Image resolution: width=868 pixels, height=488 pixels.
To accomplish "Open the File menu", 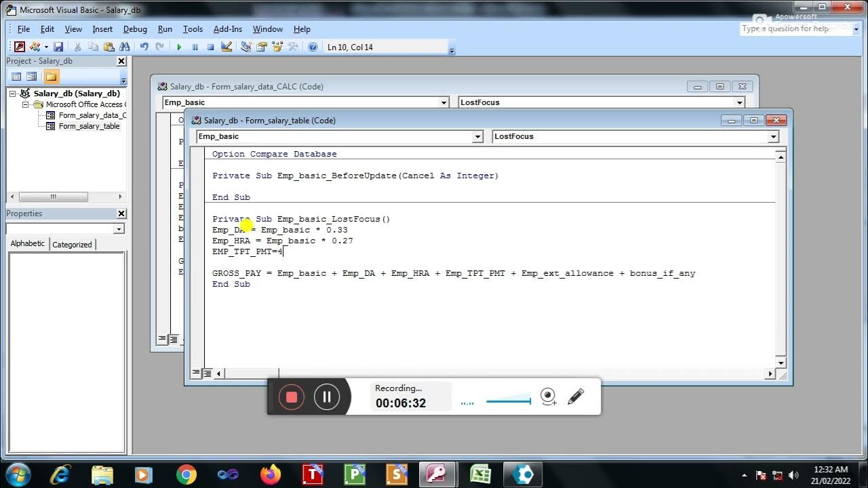I will coord(24,29).
